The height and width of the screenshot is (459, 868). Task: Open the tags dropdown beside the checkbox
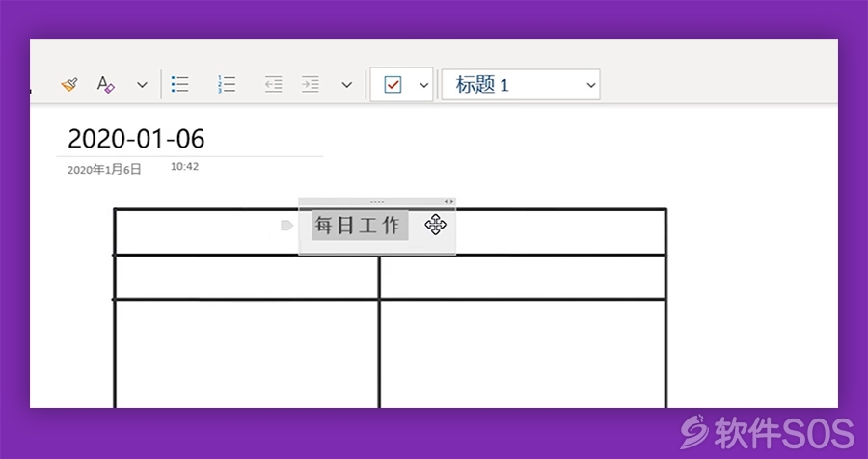(423, 85)
